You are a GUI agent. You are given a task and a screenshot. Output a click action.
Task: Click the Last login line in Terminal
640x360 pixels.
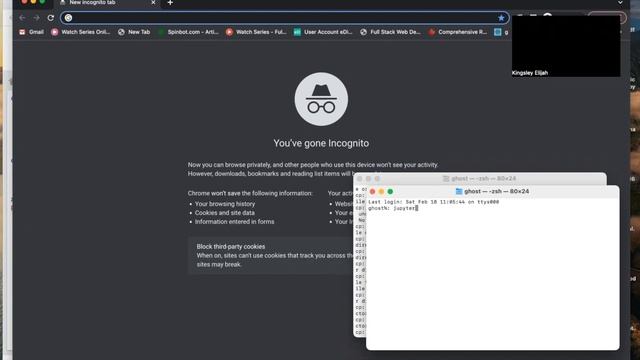[x=433, y=202]
